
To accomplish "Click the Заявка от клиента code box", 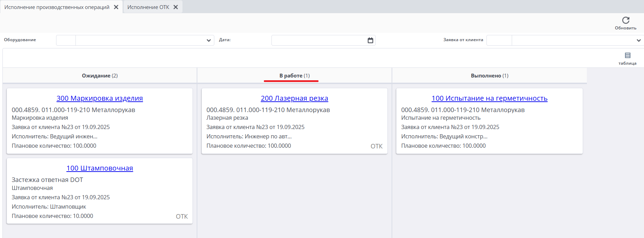I will coord(499,40).
